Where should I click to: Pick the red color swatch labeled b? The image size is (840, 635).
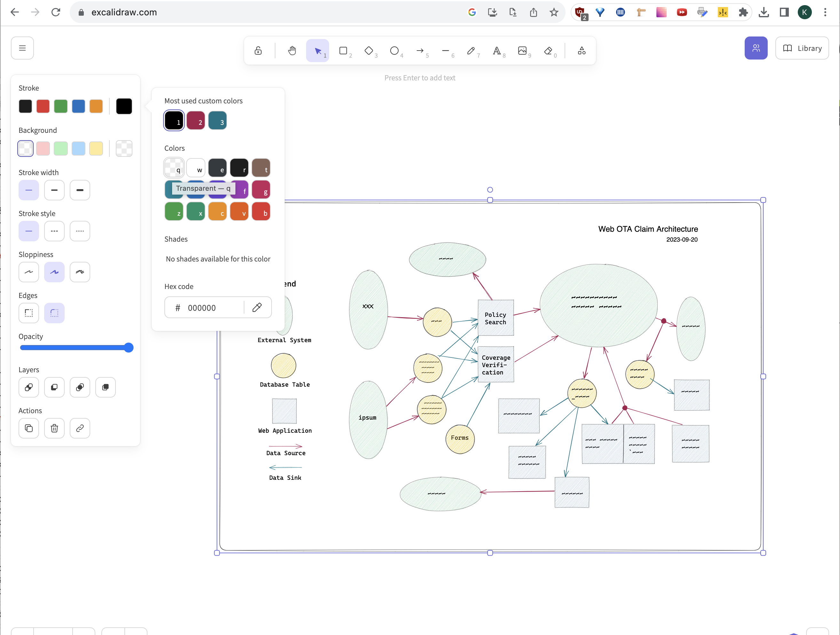pyautogui.click(x=261, y=212)
